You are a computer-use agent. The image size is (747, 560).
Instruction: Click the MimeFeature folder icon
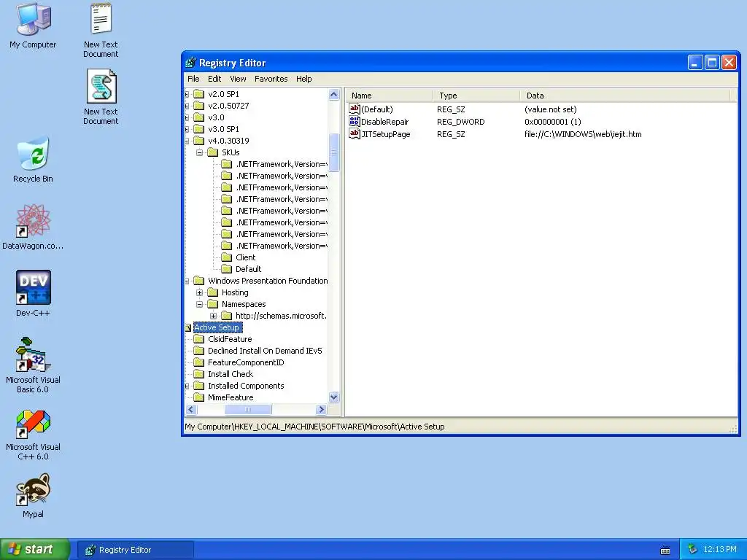199,397
